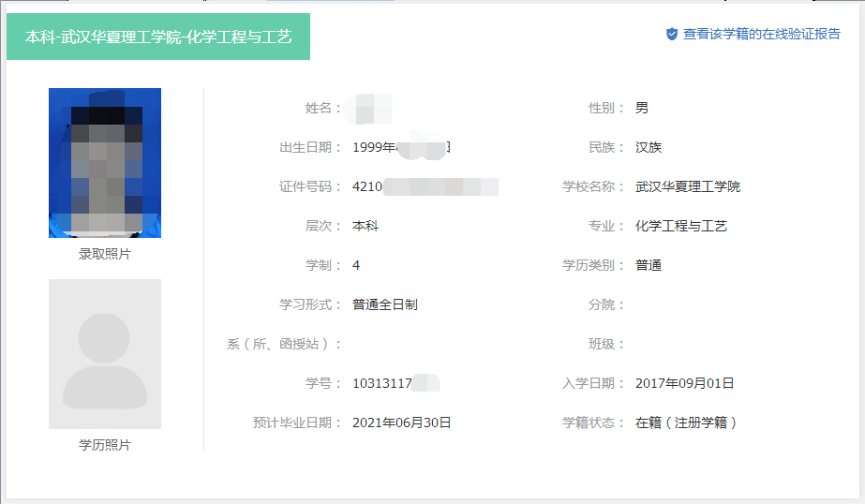Open the online verification report link

[761, 34]
